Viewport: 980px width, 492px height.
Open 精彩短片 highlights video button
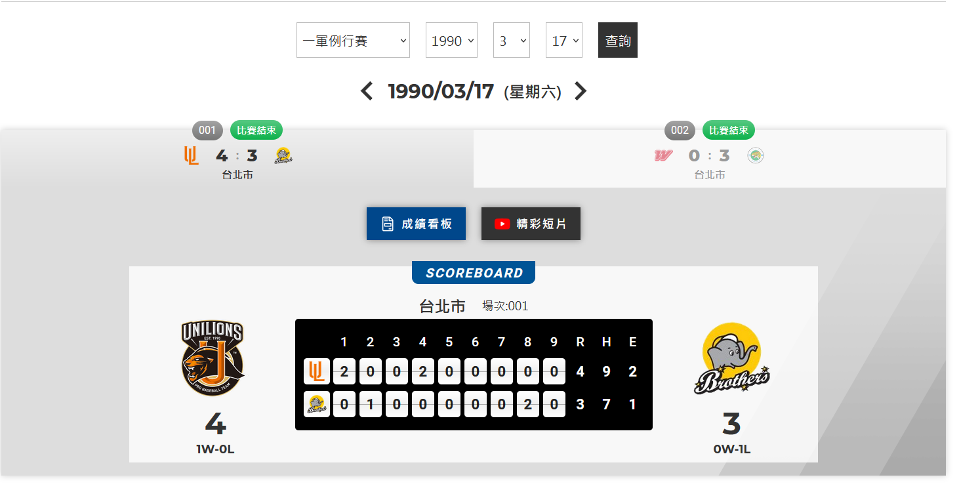pyautogui.click(x=531, y=224)
